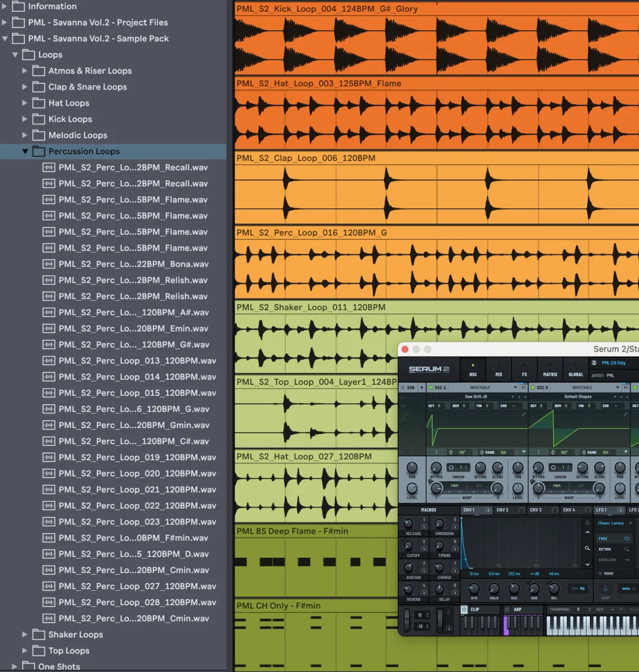Click the TRANSPOSE value stepper
Image resolution: width=639 pixels, height=672 pixels.
(589, 609)
